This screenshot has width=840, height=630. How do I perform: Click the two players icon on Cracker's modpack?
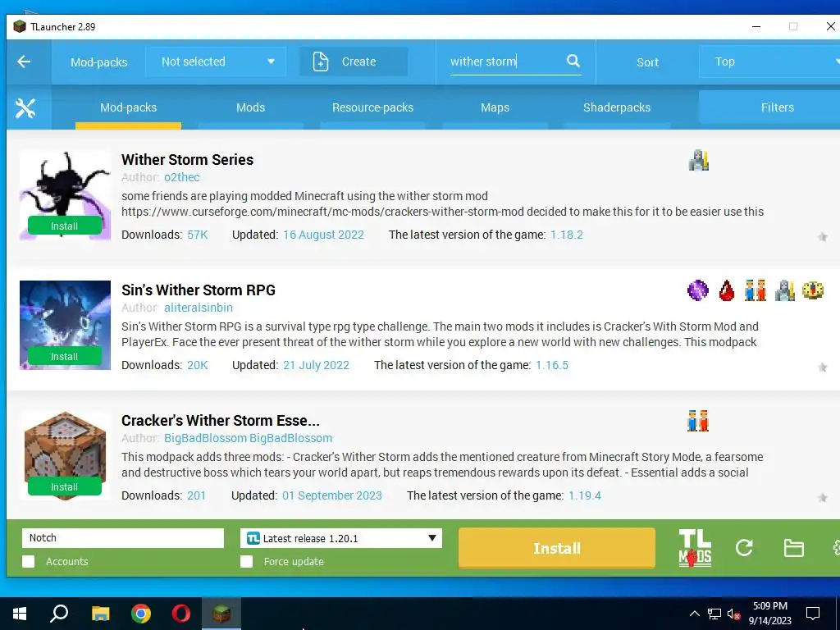click(698, 421)
